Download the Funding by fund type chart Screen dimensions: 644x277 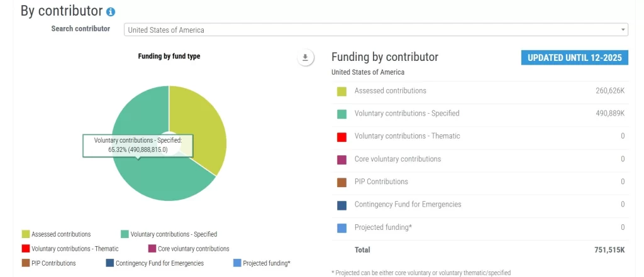coord(305,58)
